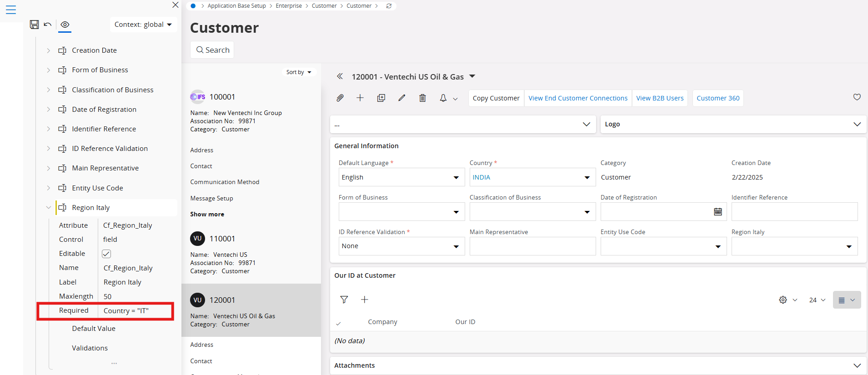Viewport: 868px width, 375px height.
Task: Open Communication Method link
Action: (x=225, y=182)
